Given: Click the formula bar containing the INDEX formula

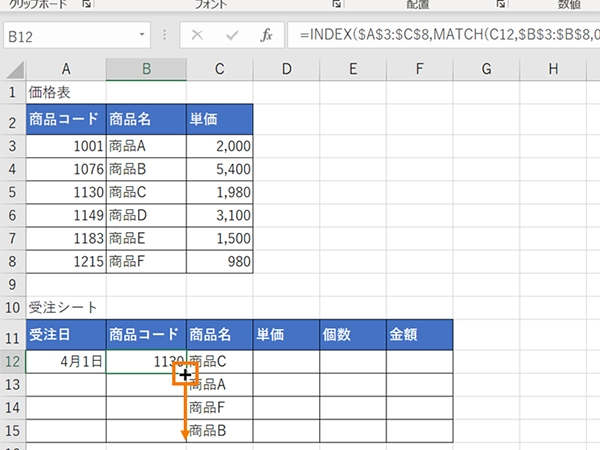Looking at the screenshot, I should click(x=444, y=35).
